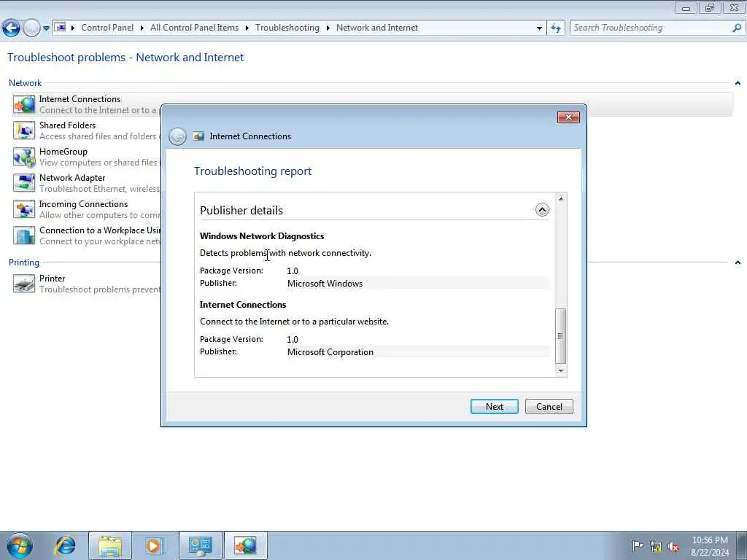Open Windows Media Player from the taskbar
This screenshot has height=560, width=747.
(x=155, y=545)
